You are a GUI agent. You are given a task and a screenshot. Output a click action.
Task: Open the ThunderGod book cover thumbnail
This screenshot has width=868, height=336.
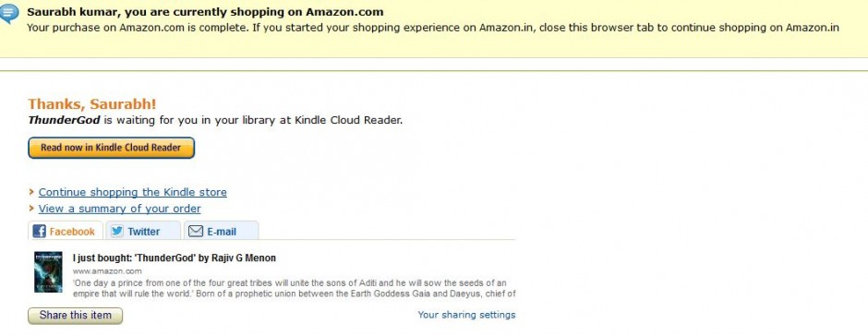click(48, 271)
